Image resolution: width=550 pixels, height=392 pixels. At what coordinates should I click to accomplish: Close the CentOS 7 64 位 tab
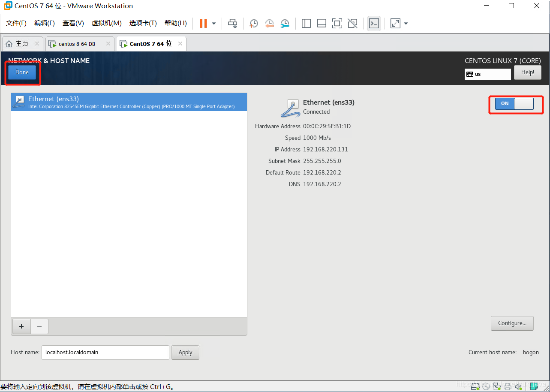pyautogui.click(x=180, y=44)
